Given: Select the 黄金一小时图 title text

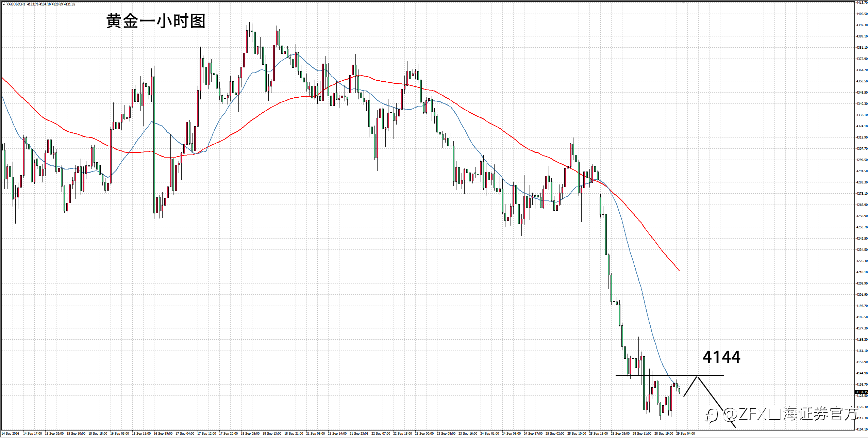Looking at the screenshot, I should click(156, 21).
